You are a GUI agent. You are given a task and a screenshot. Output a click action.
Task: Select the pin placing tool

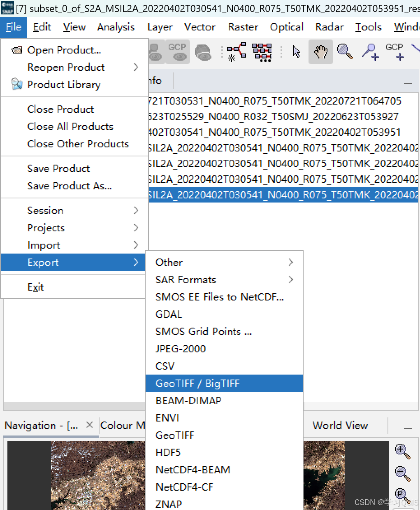[x=370, y=52]
